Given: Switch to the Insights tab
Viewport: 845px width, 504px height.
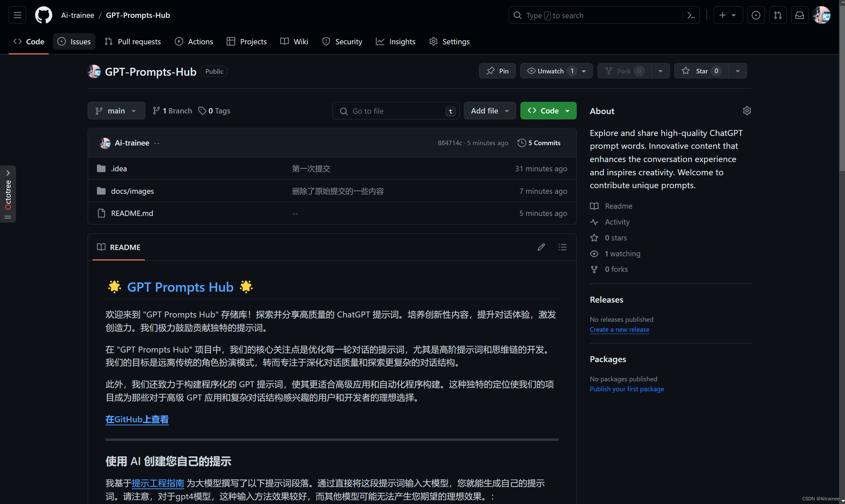Looking at the screenshot, I should [395, 41].
